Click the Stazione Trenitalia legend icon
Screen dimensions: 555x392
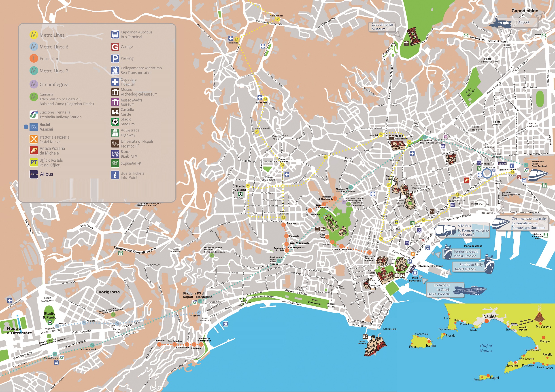[x=34, y=114]
